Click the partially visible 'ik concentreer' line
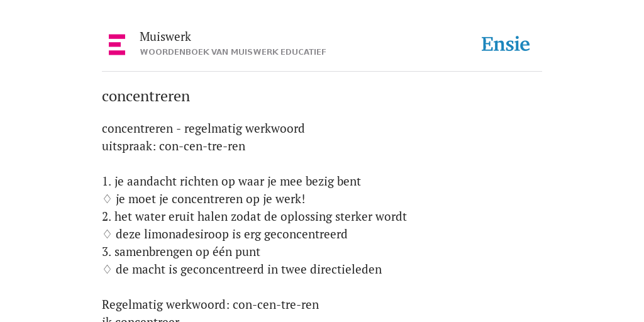This screenshot has width=644, height=322. pos(140,319)
